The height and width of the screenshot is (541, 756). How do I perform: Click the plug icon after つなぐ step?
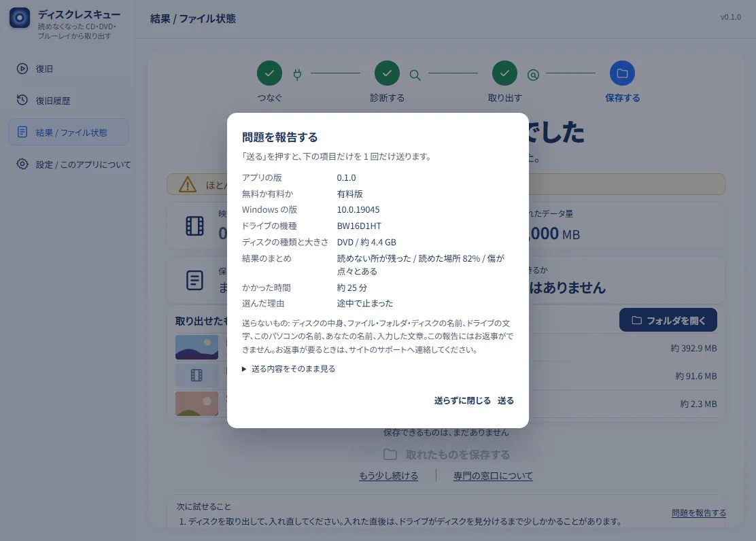tap(298, 74)
